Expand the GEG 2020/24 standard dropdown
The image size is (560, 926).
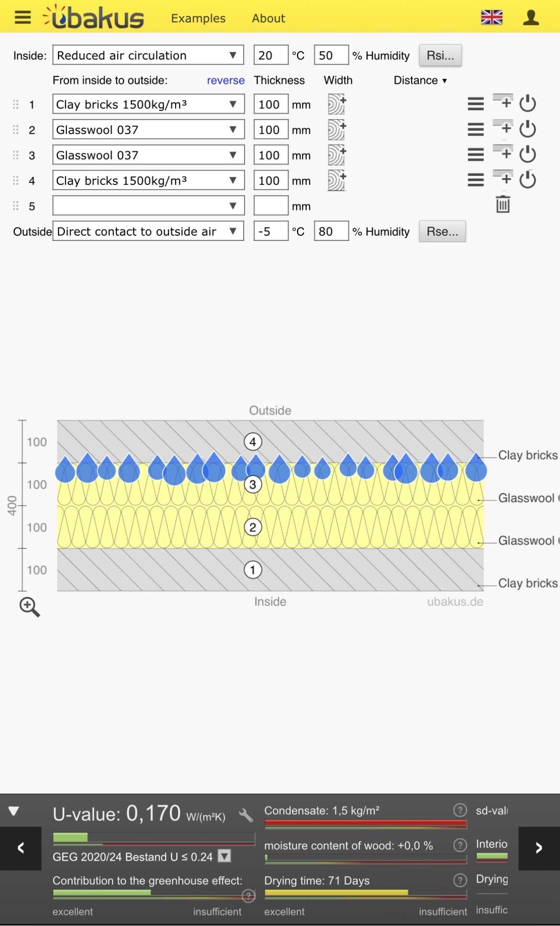[224, 856]
